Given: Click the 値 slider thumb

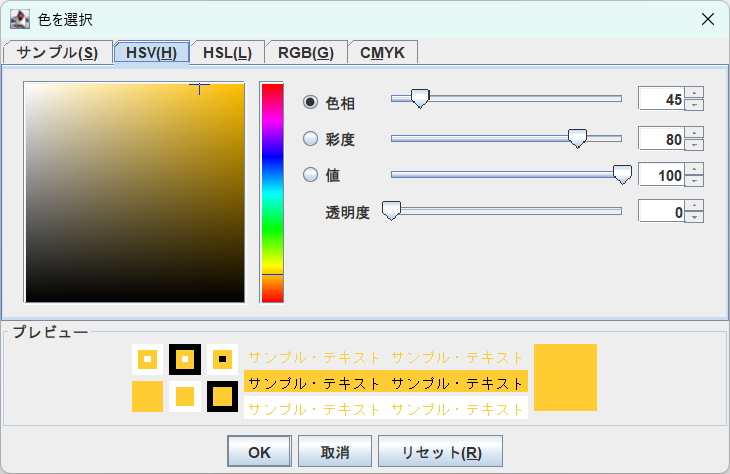Looking at the screenshot, I should tap(622, 175).
